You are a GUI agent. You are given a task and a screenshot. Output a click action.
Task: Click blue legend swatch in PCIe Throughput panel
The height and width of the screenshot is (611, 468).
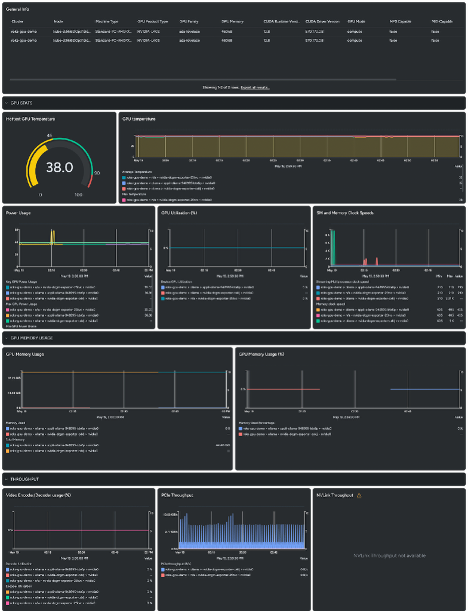(163, 569)
